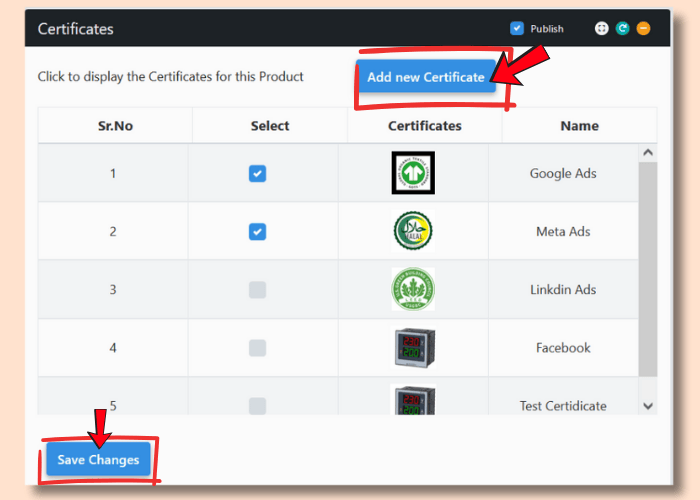Click the Name column header
Viewport: 700px width, 500px height.
[579, 126]
